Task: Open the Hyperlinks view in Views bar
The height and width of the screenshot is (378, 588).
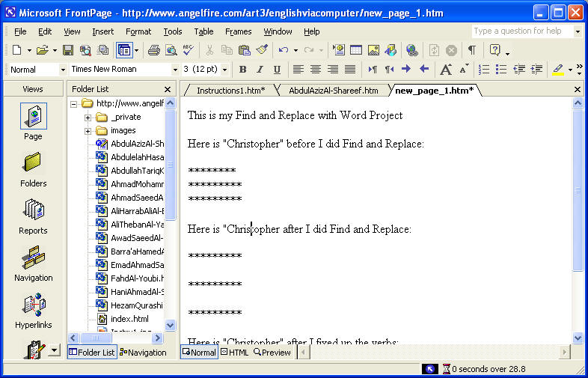Action: pyautogui.click(x=33, y=311)
